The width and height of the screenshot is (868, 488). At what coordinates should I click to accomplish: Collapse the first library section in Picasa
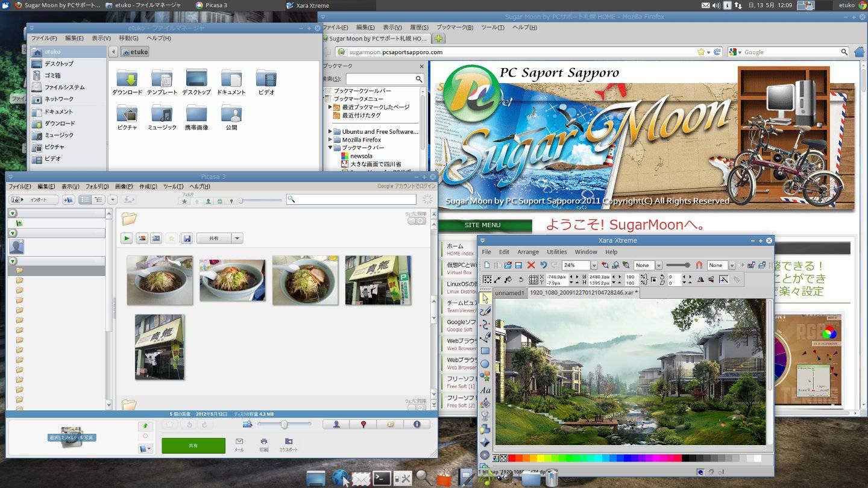[x=13, y=213]
